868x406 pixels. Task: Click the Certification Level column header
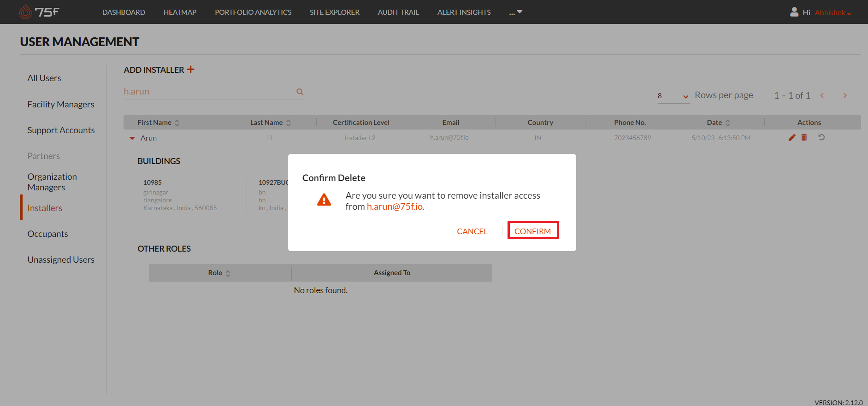tap(361, 122)
